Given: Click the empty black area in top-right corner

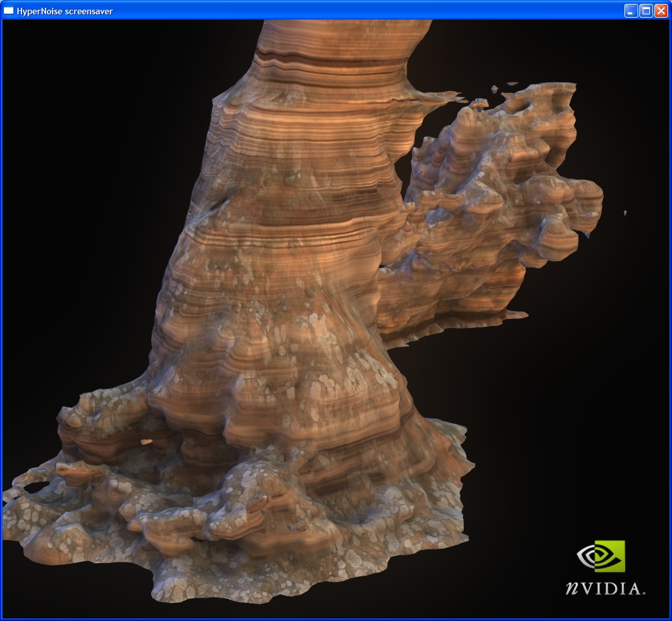Looking at the screenshot, I should (x=619, y=52).
